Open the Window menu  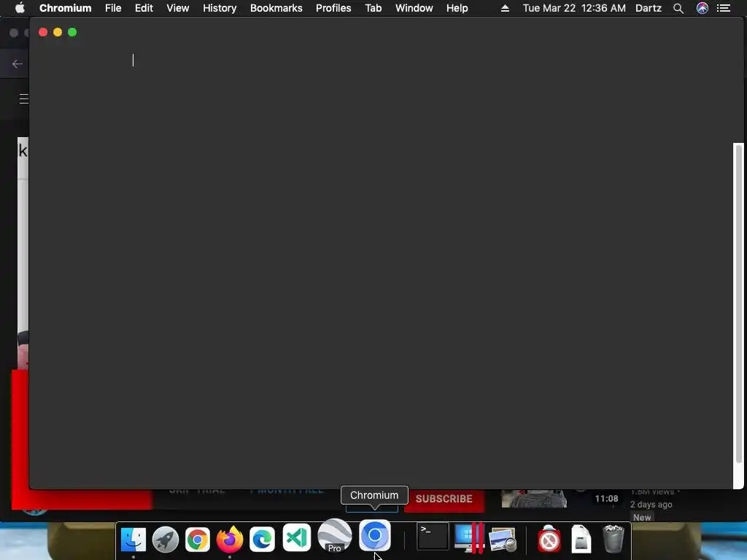414,8
